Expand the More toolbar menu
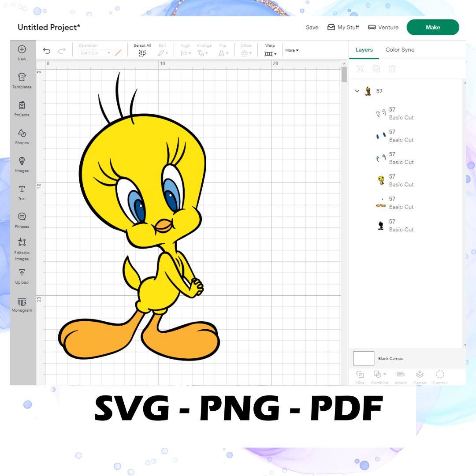This screenshot has width=476, height=476. 292,50
